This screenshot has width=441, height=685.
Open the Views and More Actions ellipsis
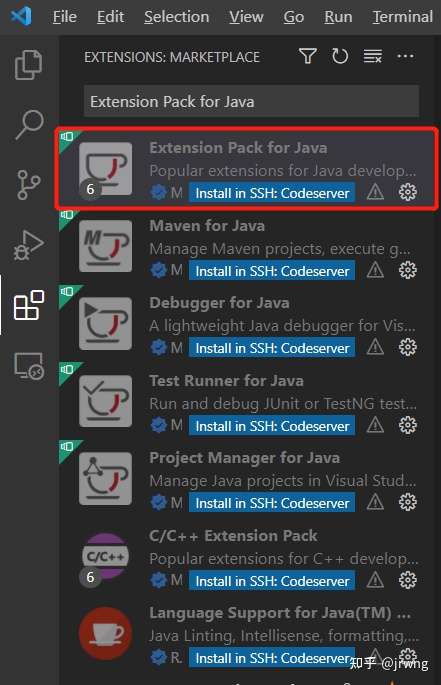pos(406,56)
